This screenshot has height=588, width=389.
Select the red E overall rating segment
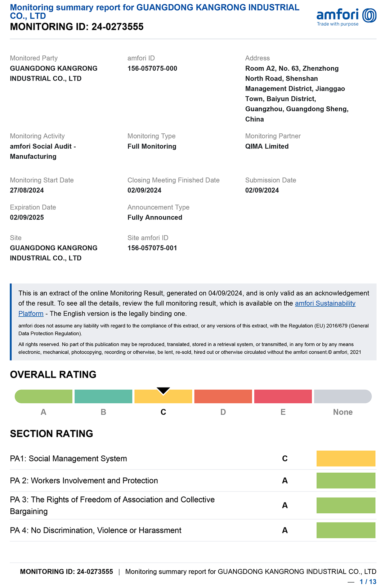click(283, 396)
